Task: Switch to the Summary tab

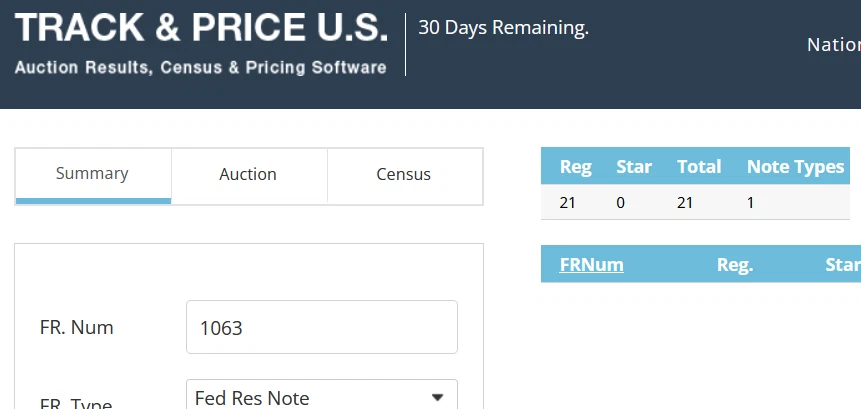Action: click(92, 174)
